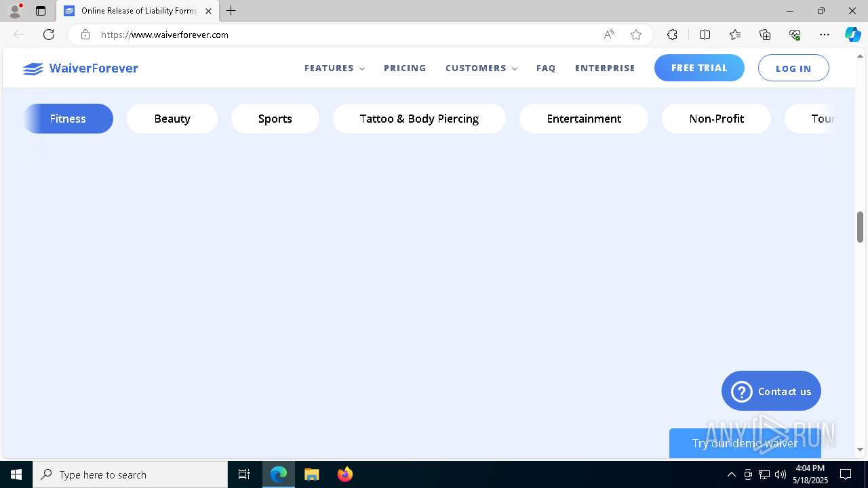The width and height of the screenshot is (868, 488).
Task: Open the Settings and more ellipsis menu
Action: (825, 35)
